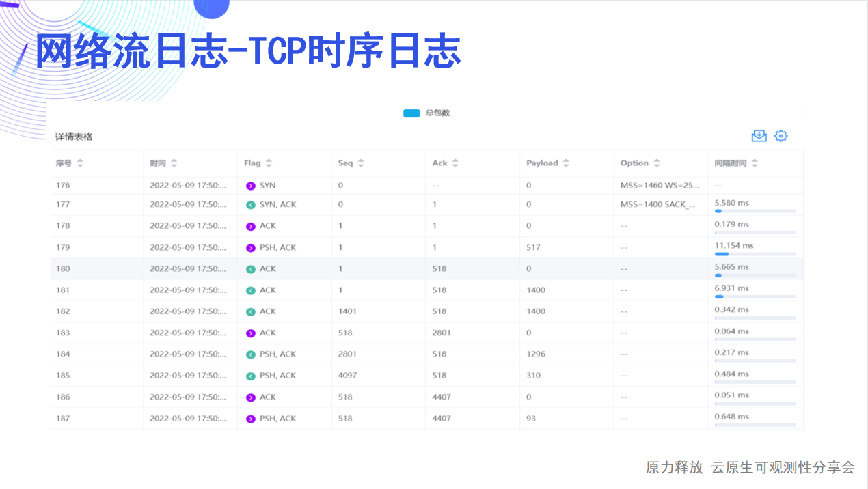Sort by the 时间 column arrows

pyautogui.click(x=174, y=163)
